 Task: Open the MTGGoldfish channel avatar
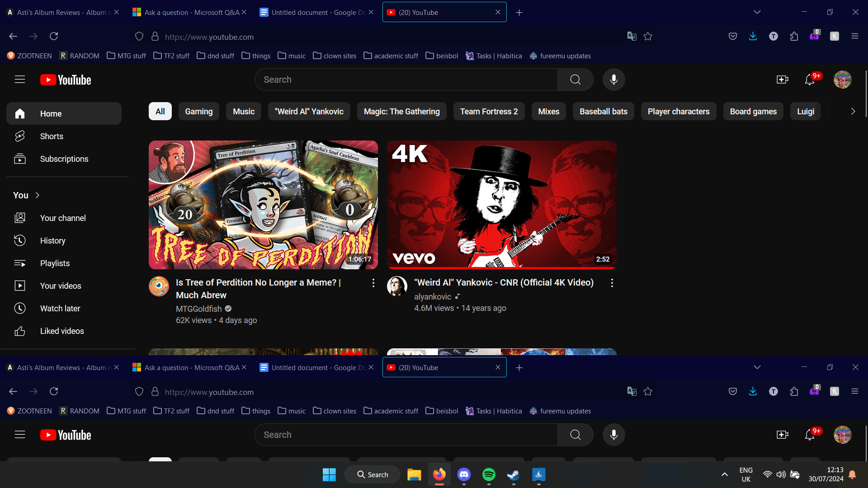(159, 286)
